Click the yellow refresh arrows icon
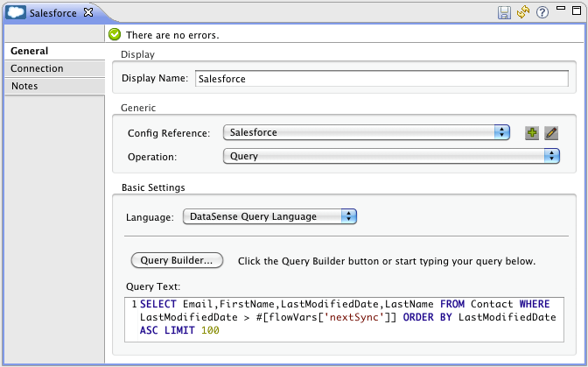The width and height of the screenshot is (588, 367). pyautogui.click(x=523, y=13)
